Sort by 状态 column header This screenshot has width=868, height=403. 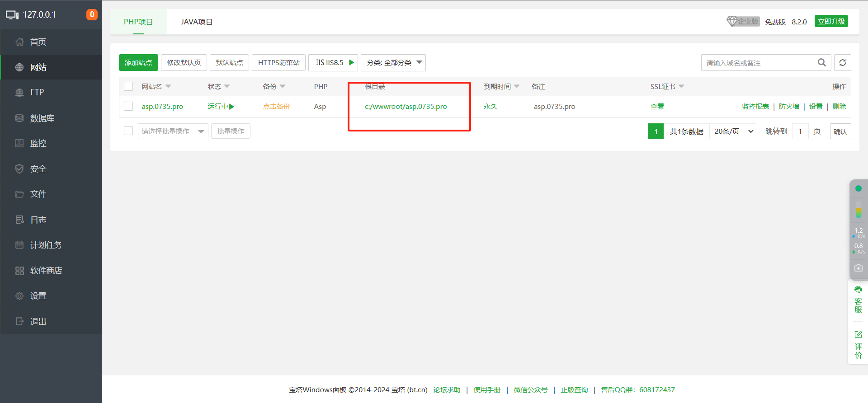pyautogui.click(x=219, y=86)
